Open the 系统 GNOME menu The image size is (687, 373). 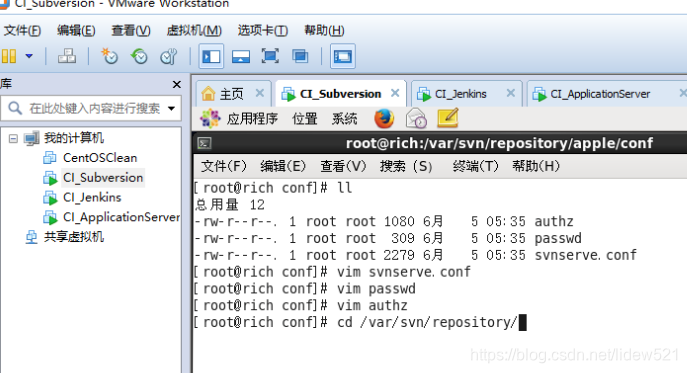(344, 119)
